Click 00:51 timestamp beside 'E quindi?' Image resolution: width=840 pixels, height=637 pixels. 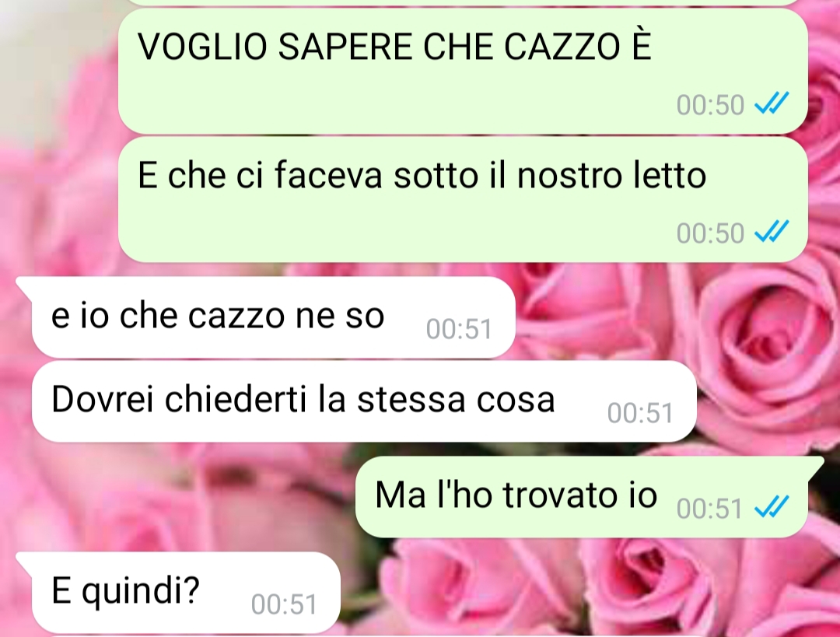[x=284, y=604]
